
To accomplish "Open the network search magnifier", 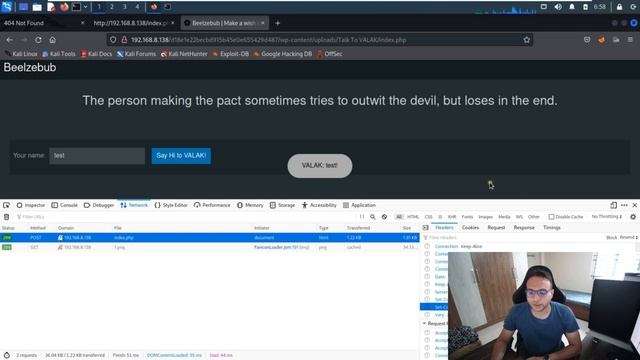I will coord(373,217).
